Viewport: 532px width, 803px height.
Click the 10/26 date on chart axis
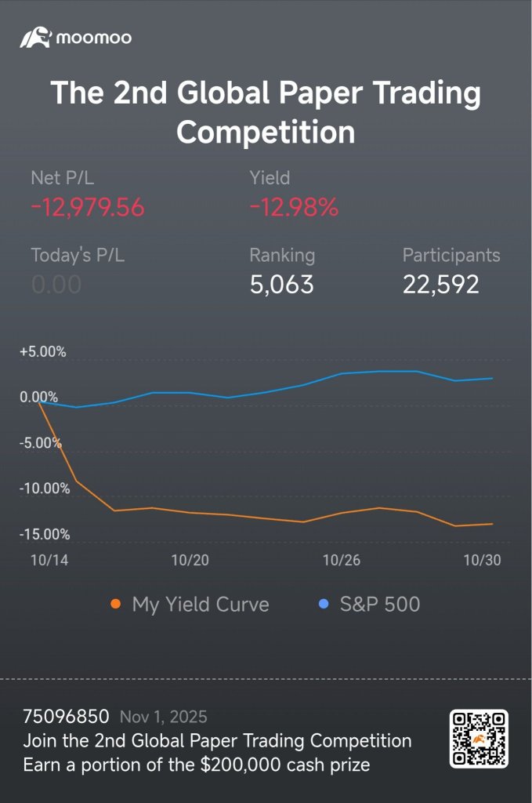(x=341, y=560)
